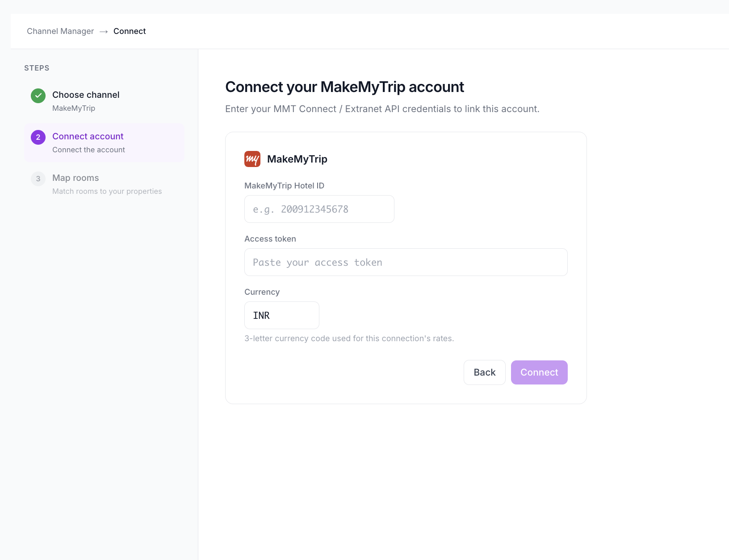Click the purple step 2 circle
729x560 pixels.
pyautogui.click(x=38, y=137)
